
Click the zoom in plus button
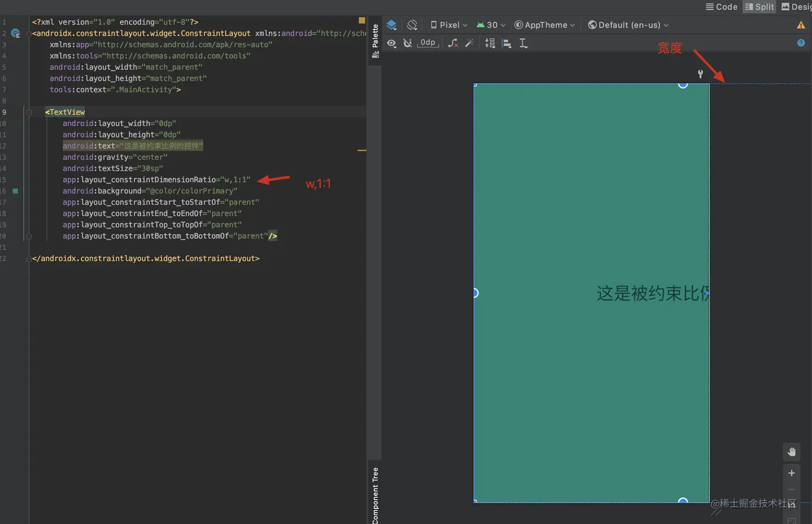click(x=792, y=473)
